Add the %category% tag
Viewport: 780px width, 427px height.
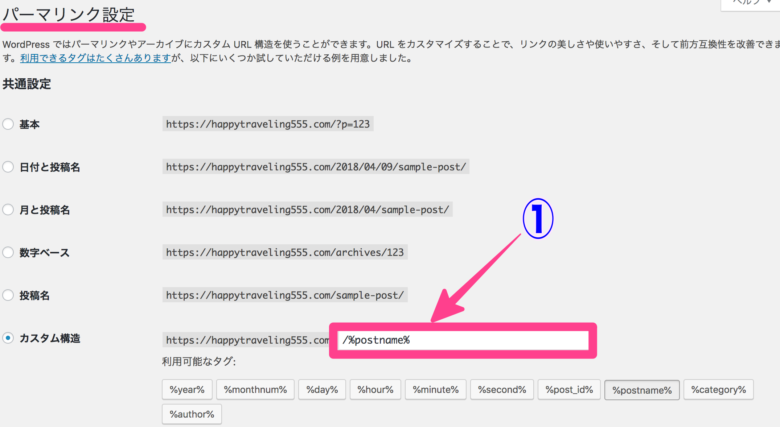[718, 390]
